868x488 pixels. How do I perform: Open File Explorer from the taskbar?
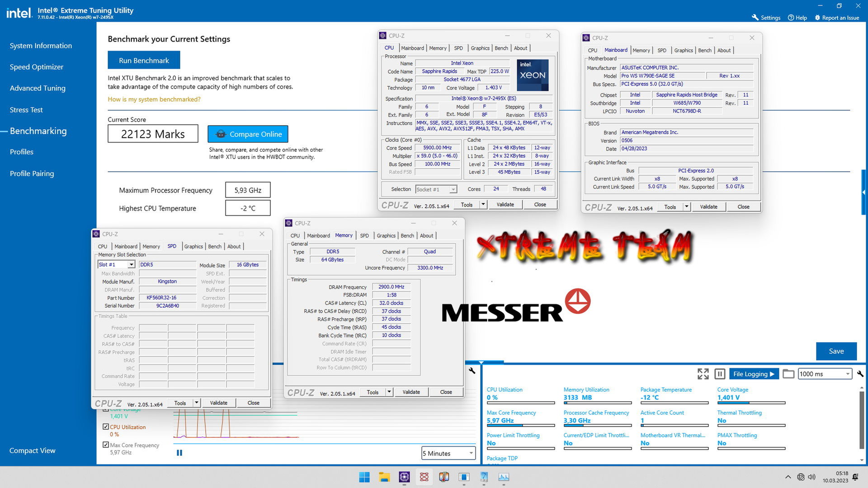[384, 477]
